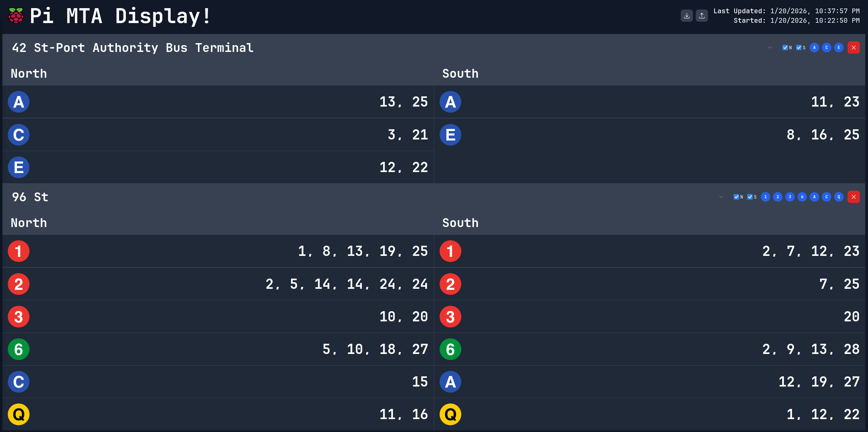This screenshot has height=432, width=868.
Task: Remove the 42 St-Port Authority station with red X
Action: coord(853,48)
